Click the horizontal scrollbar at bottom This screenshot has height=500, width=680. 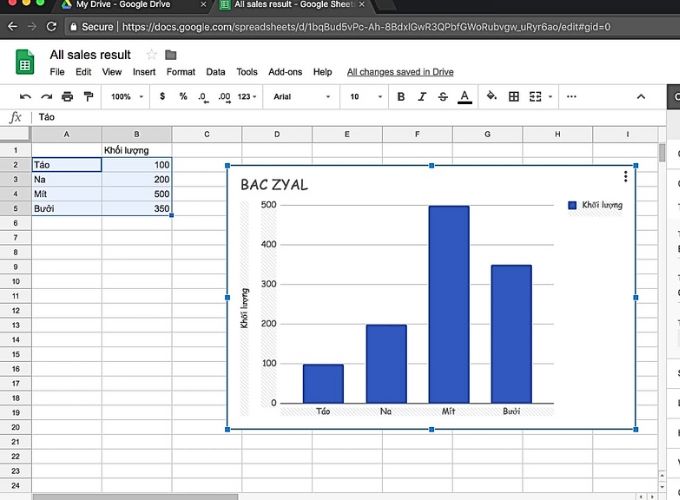[x=135, y=497]
